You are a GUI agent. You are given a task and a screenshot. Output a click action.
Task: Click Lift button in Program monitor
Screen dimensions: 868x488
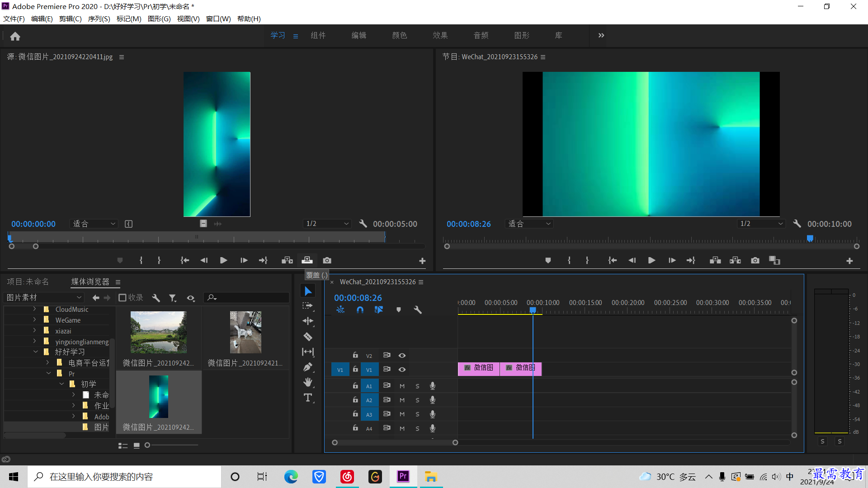point(715,260)
